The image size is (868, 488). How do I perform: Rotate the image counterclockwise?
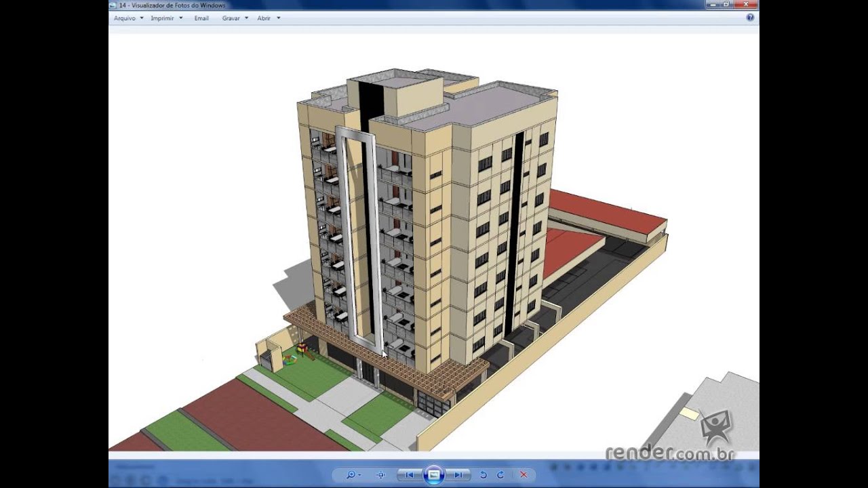[484, 475]
